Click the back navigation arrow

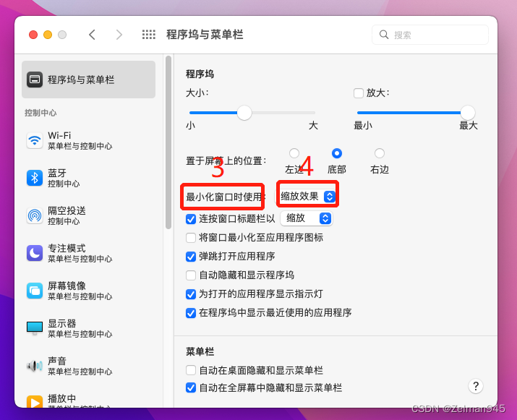[x=92, y=35]
